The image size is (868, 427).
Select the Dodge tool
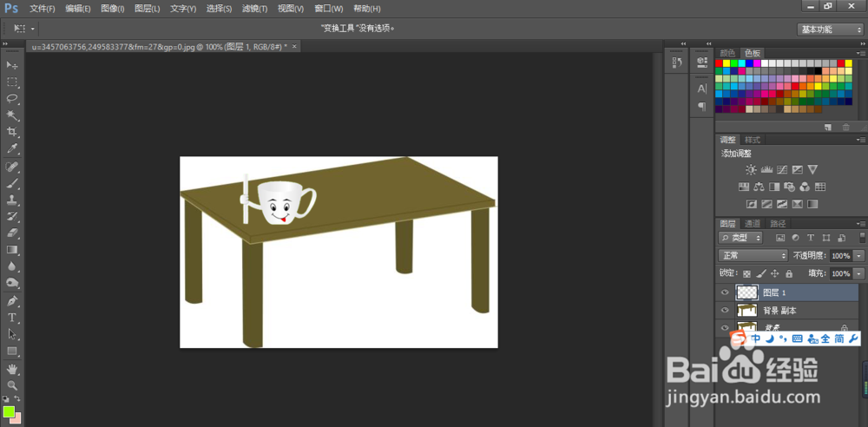tap(11, 283)
